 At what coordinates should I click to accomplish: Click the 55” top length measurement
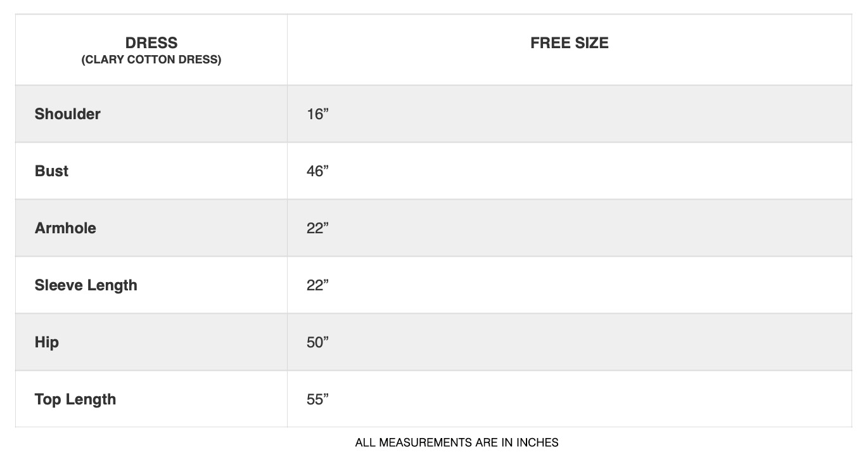pos(317,399)
